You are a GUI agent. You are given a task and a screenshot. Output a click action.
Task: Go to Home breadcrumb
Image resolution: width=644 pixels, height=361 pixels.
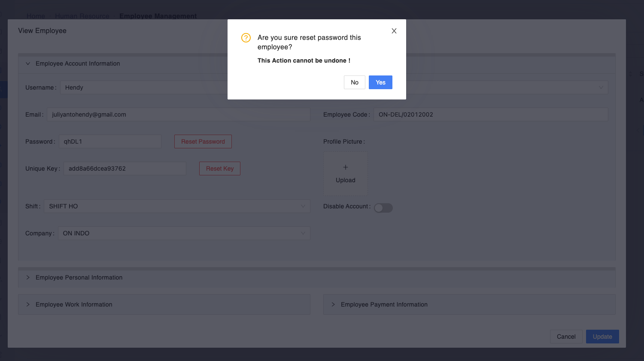pyautogui.click(x=36, y=16)
